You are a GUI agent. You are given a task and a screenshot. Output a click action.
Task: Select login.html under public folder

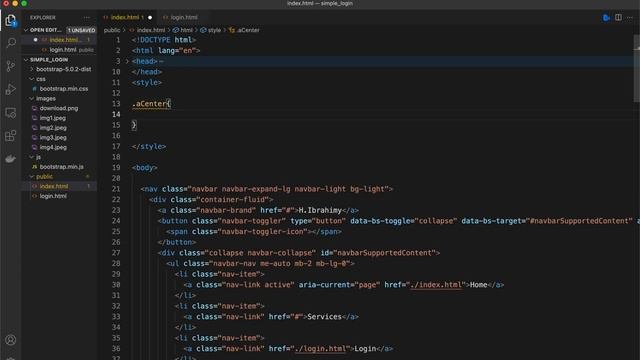point(53,196)
